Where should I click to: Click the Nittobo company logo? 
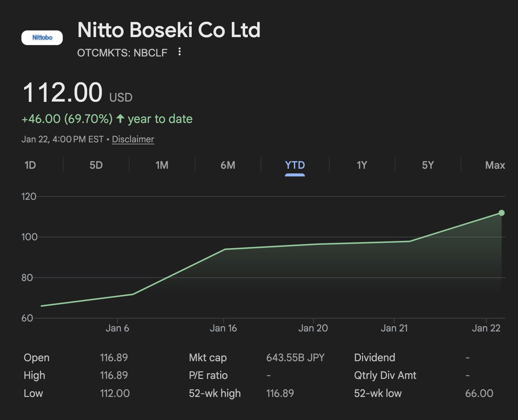pos(42,38)
